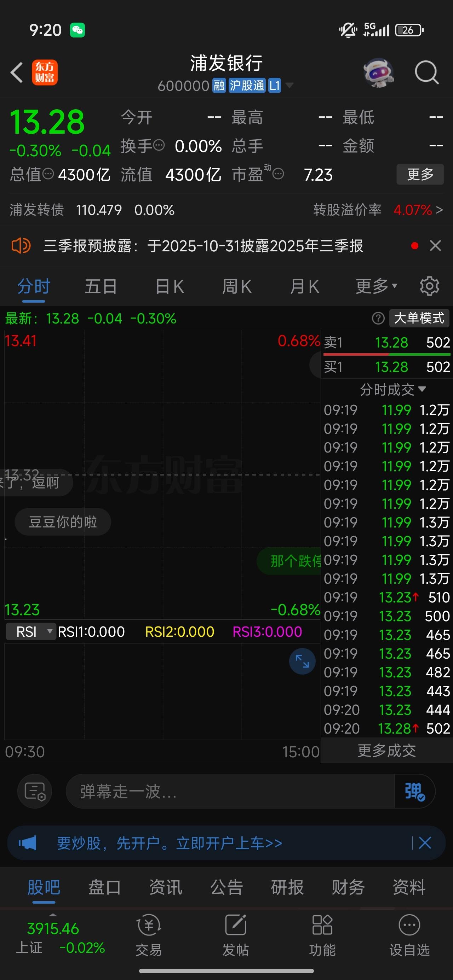Tap the 立即开户上车 link
453x980 pixels.
pos(229,843)
